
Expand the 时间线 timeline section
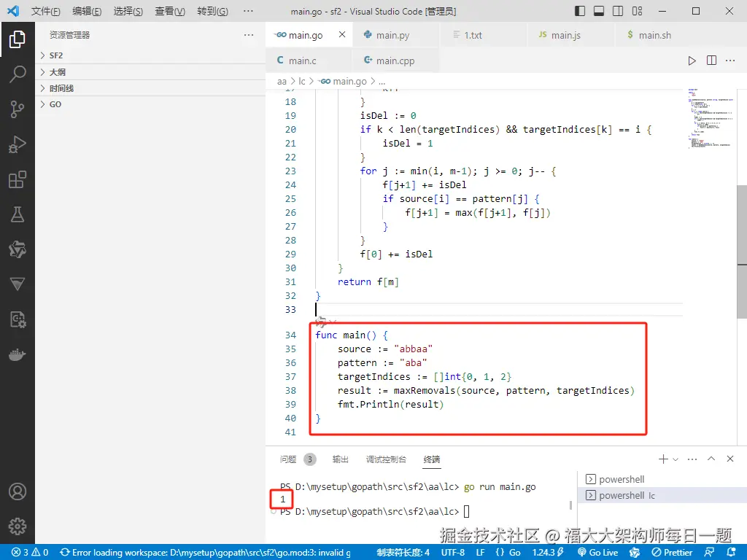[x=150, y=88]
